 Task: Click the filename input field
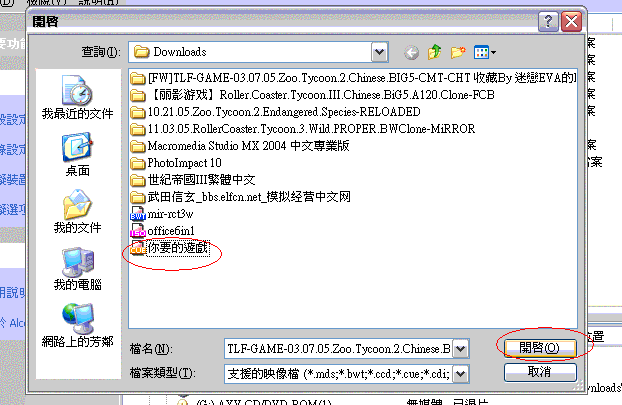pyautogui.click(x=339, y=349)
